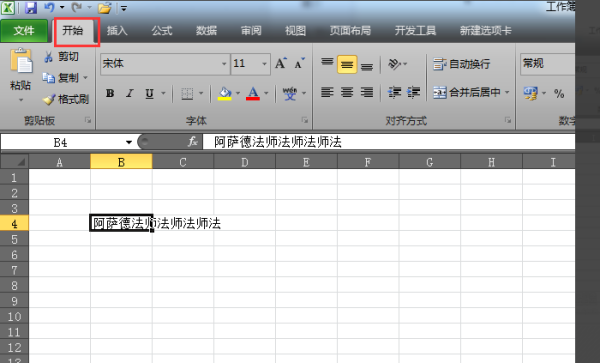The height and width of the screenshot is (363, 600).
Task: Open the 宋体 font name dropdown
Action: click(224, 63)
